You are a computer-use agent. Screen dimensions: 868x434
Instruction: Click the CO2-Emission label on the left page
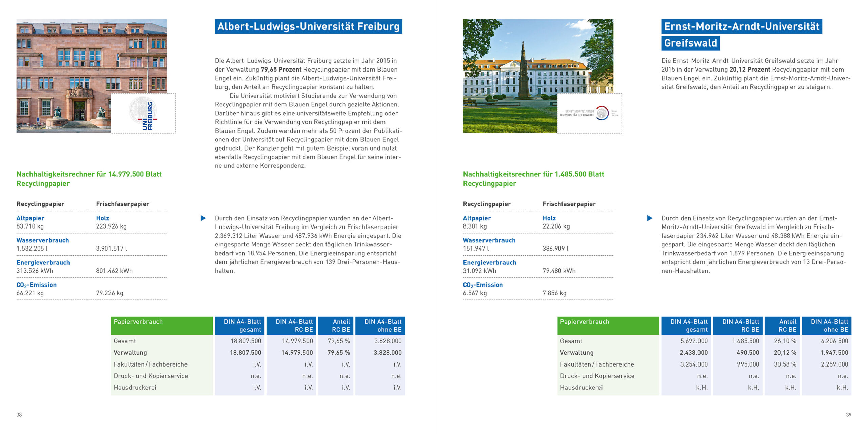pos(36,285)
